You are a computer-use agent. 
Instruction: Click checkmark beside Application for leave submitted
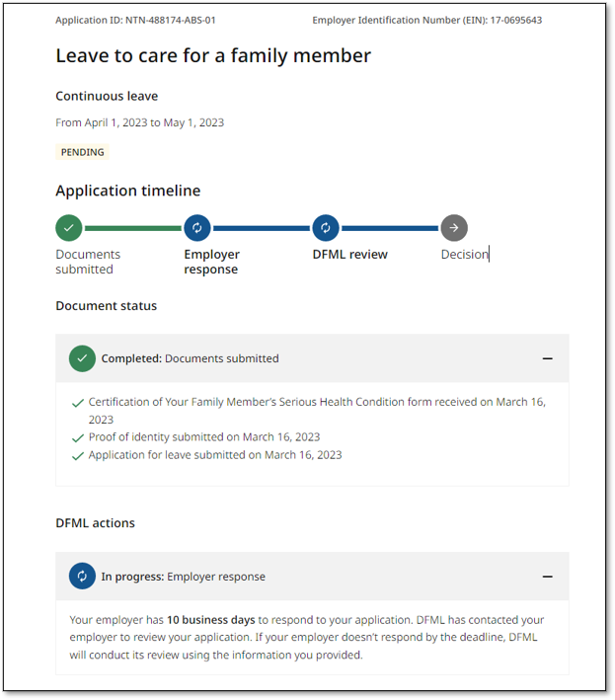[78, 456]
